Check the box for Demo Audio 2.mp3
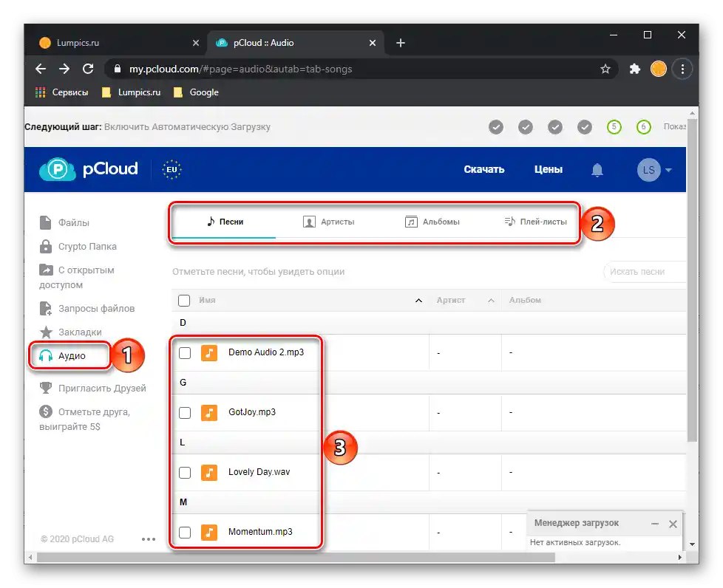The image size is (723, 588). point(185,353)
